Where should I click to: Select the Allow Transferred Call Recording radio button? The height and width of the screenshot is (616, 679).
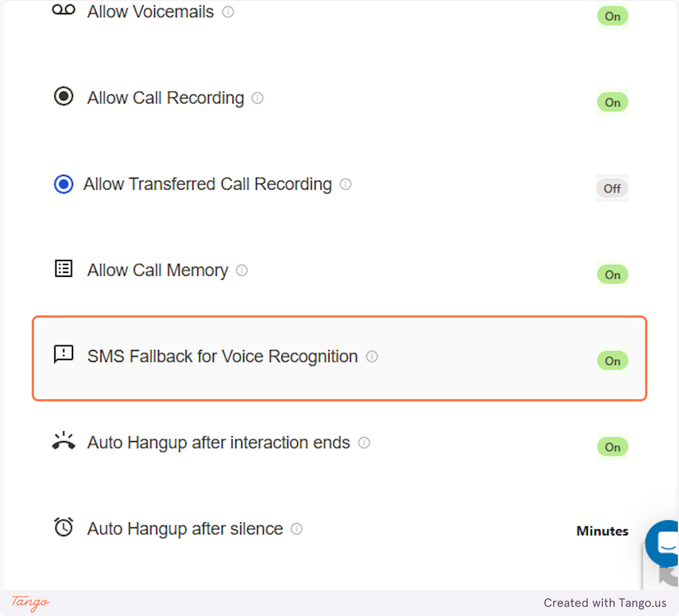point(63,184)
